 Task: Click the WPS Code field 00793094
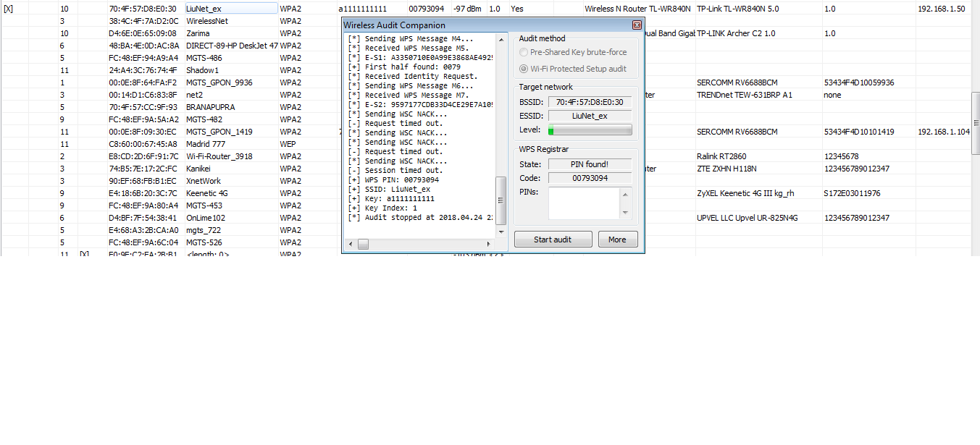[590, 178]
